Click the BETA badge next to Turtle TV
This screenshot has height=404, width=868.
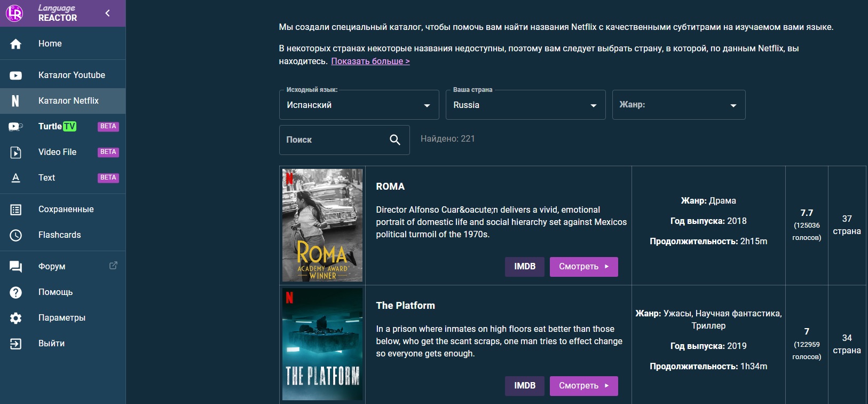pyautogui.click(x=108, y=127)
